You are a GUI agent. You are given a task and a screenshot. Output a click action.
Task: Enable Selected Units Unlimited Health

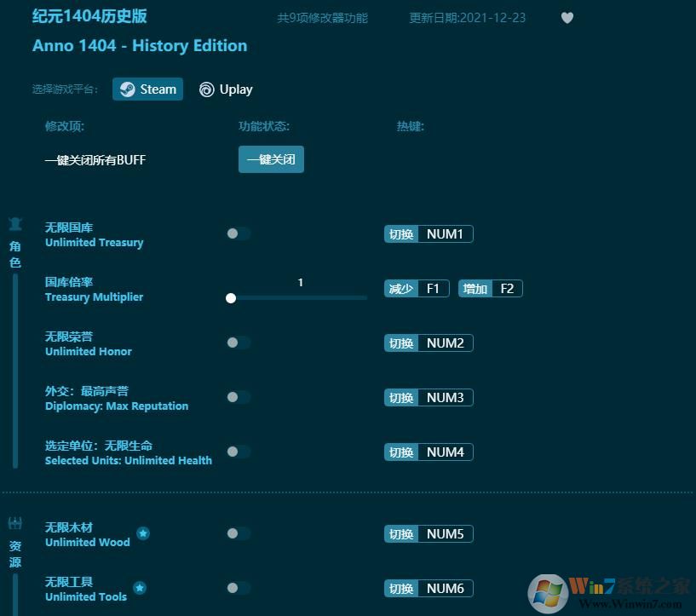[239, 452]
